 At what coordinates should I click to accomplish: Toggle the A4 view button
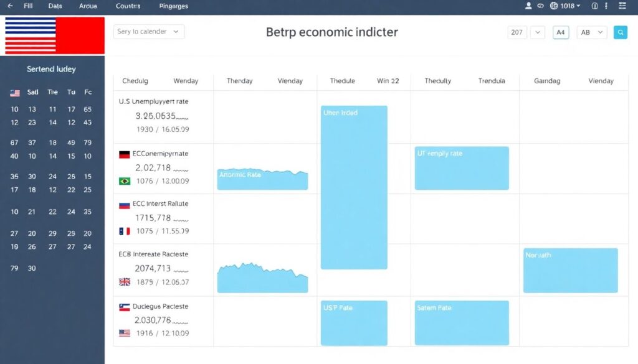[561, 32]
